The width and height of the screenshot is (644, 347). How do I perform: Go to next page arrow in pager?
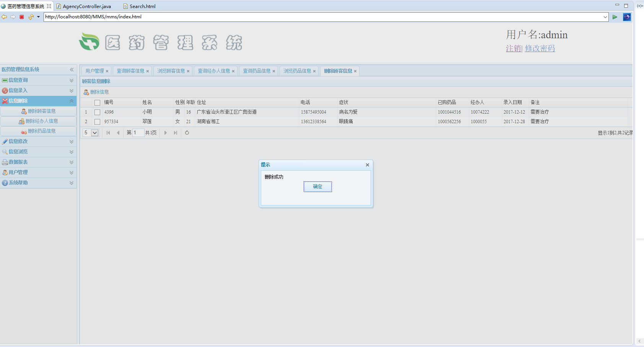(x=166, y=133)
